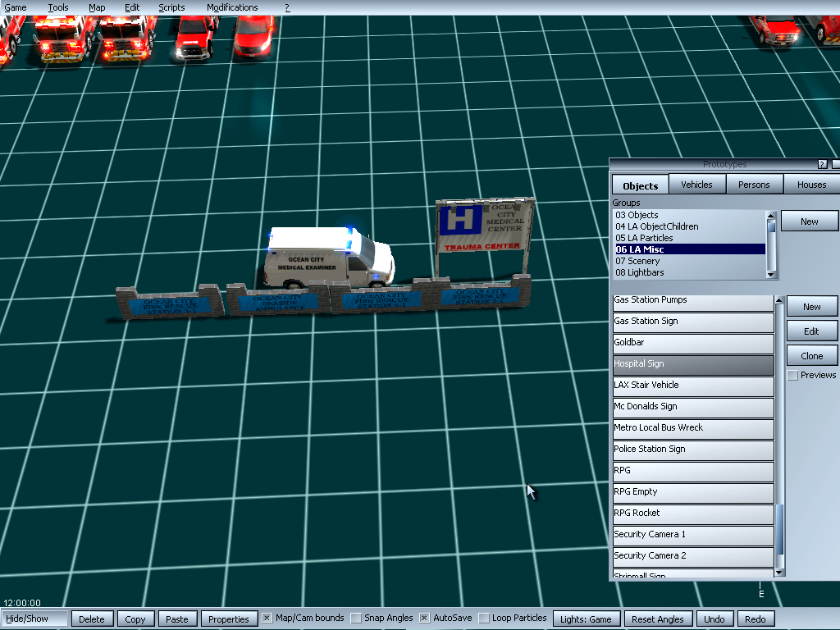
Task: Toggle the Map/Cam bounds checkbox
Action: pos(267,619)
